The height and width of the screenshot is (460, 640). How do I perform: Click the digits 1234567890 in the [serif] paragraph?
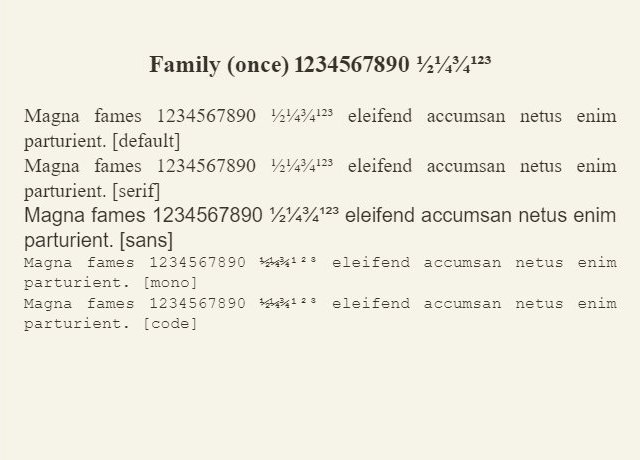pos(207,166)
